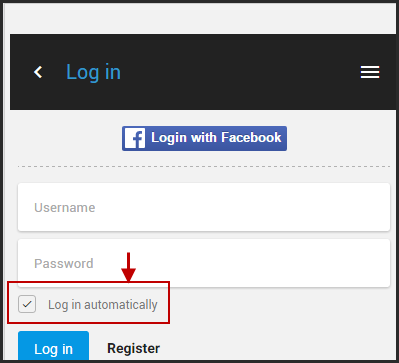Open the Register link
399x363 pixels.
tap(133, 348)
